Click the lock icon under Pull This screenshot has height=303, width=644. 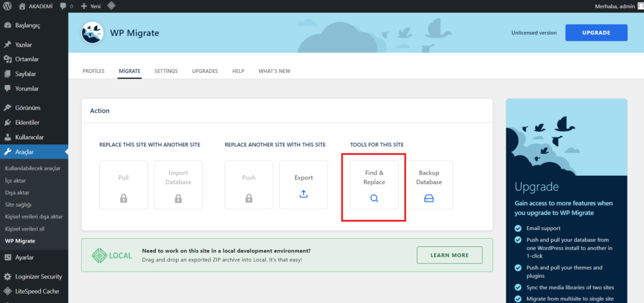point(124,198)
